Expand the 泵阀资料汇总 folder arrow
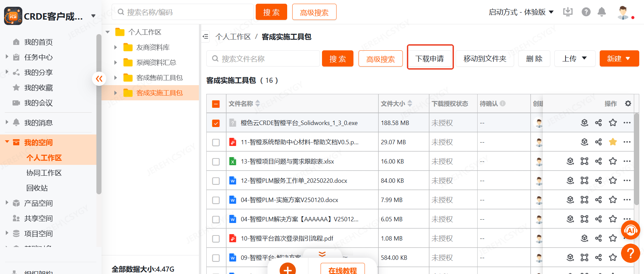Image resolution: width=644 pixels, height=274 pixels. pyautogui.click(x=116, y=63)
